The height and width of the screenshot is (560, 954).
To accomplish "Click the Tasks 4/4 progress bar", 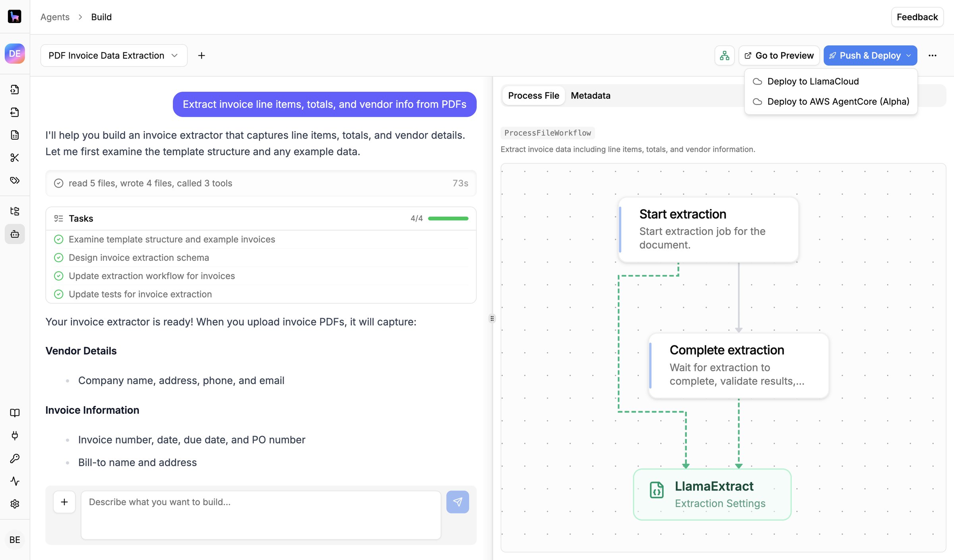I will click(448, 218).
